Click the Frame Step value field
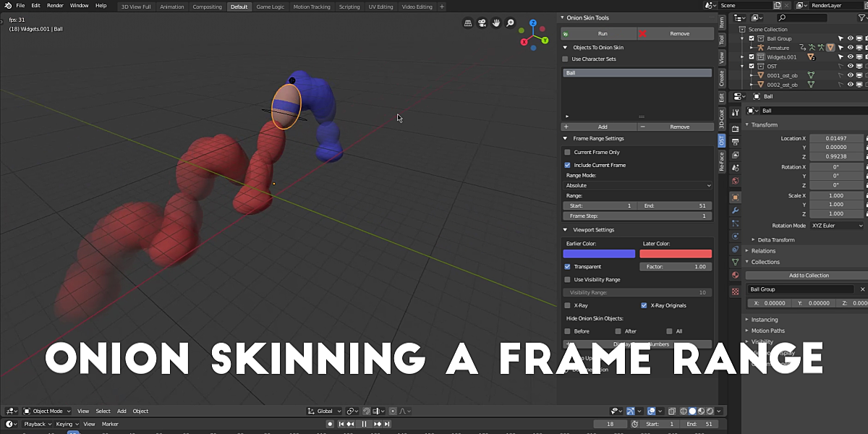This screenshot has height=434, width=868. click(637, 216)
